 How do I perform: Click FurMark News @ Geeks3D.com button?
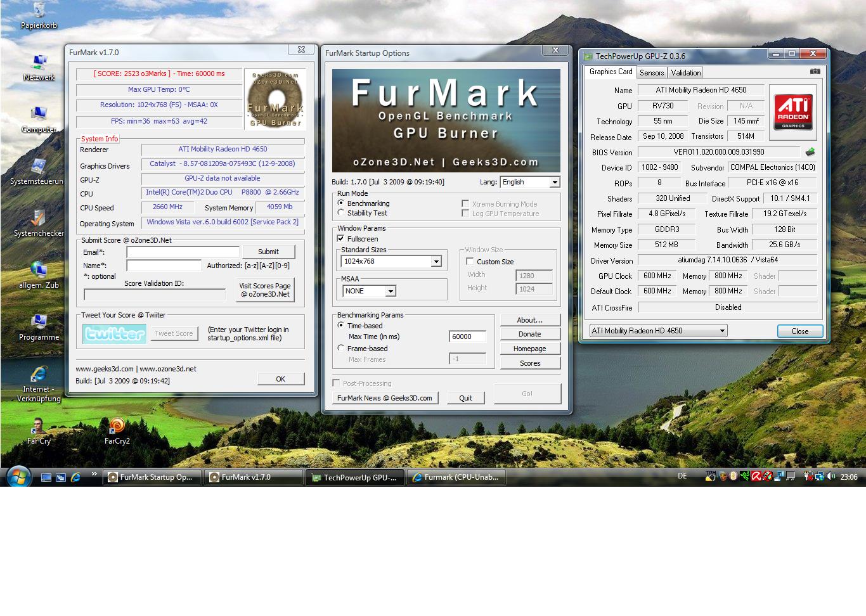click(x=385, y=398)
